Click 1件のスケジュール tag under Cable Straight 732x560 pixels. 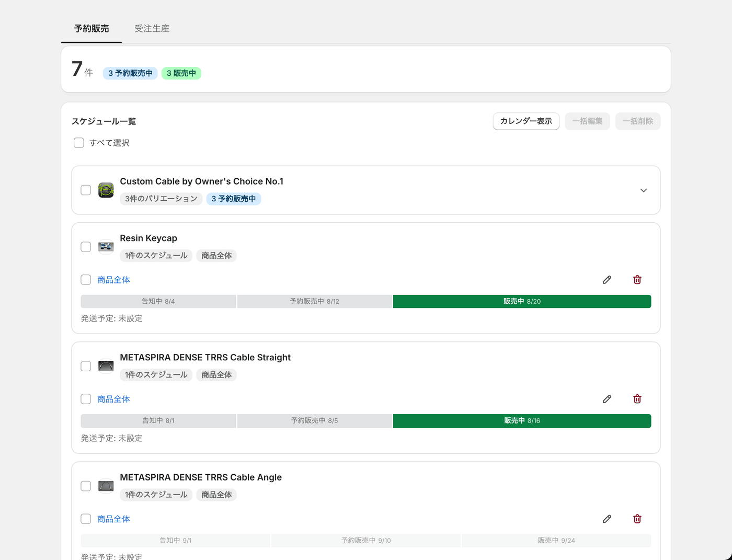(x=156, y=375)
